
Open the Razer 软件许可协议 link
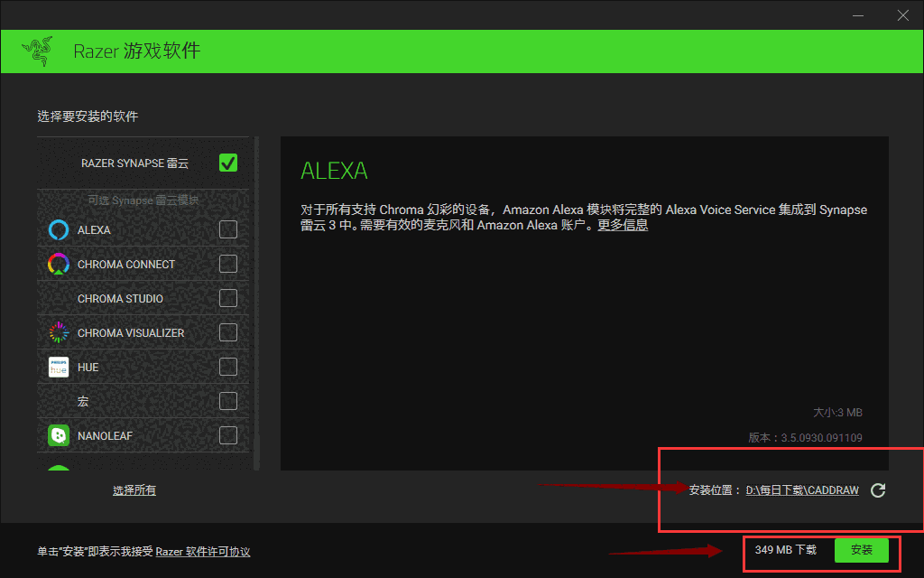203,552
